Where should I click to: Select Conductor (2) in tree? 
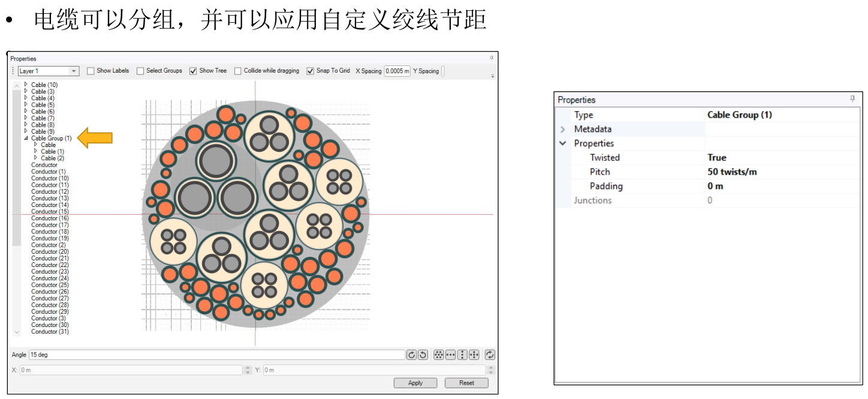pyautogui.click(x=49, y=245)
